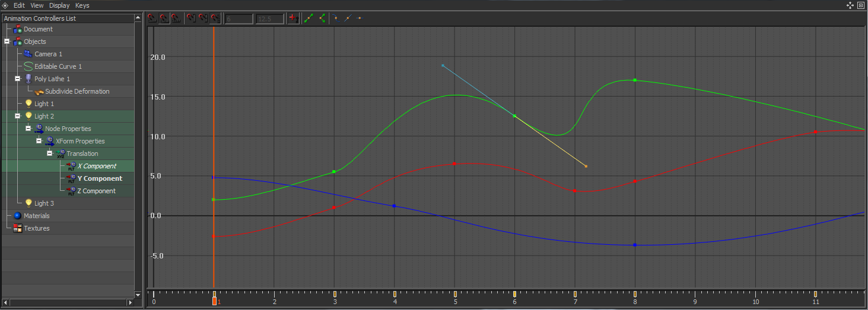Click the blue smooth curve tangent icon
868x310 pixels.
coord(335,18)
